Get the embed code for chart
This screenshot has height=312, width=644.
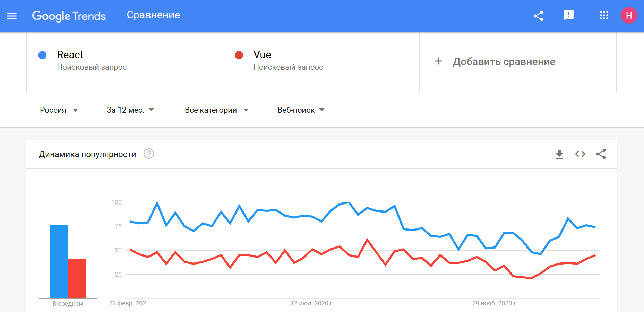point(580,154)
